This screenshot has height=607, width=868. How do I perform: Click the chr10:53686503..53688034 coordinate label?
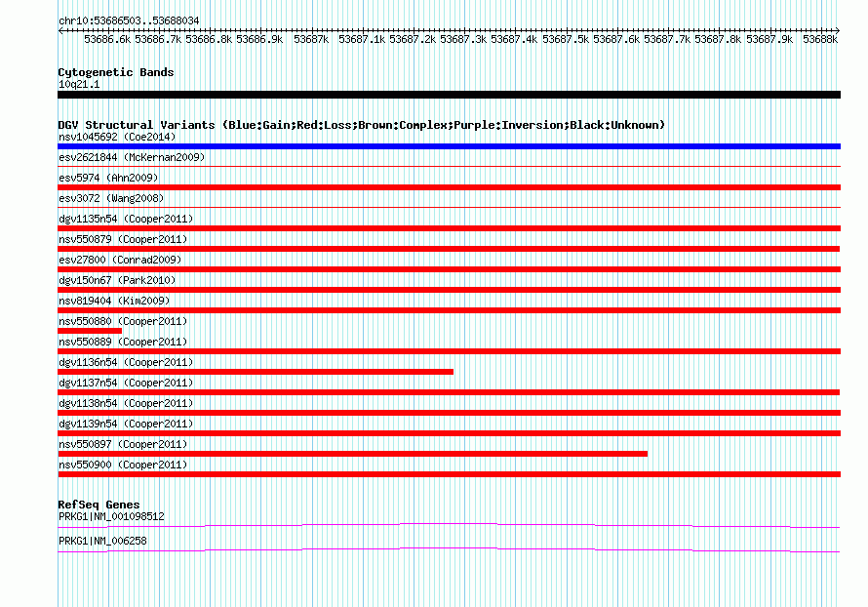click(x=129, y=20)
